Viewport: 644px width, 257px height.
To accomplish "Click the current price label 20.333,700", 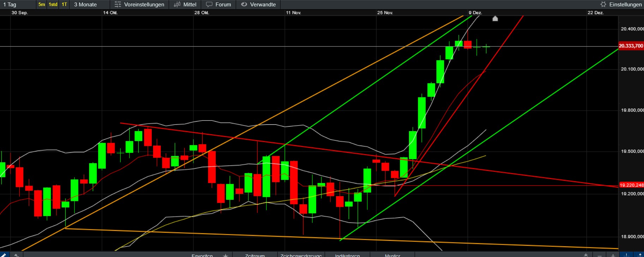I will (631, 46).
